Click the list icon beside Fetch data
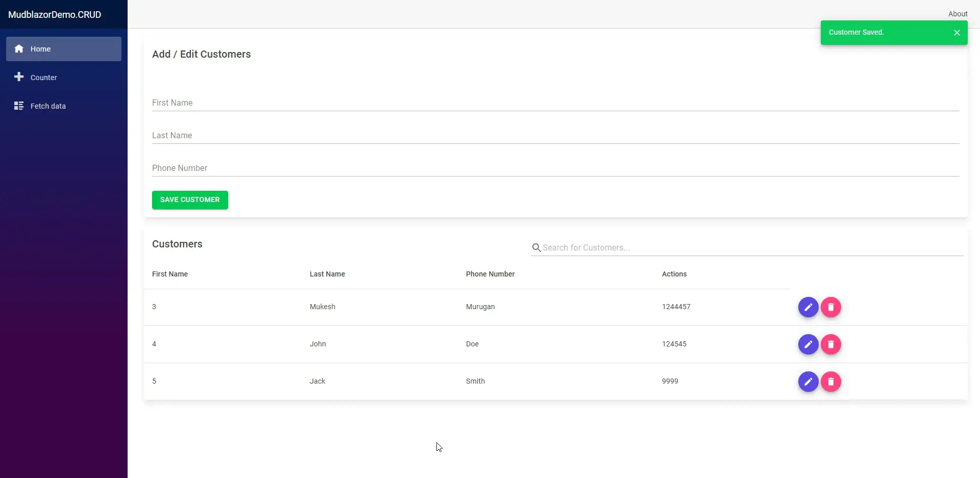This screenshot has height=478, width=980. tap(19, 106)
